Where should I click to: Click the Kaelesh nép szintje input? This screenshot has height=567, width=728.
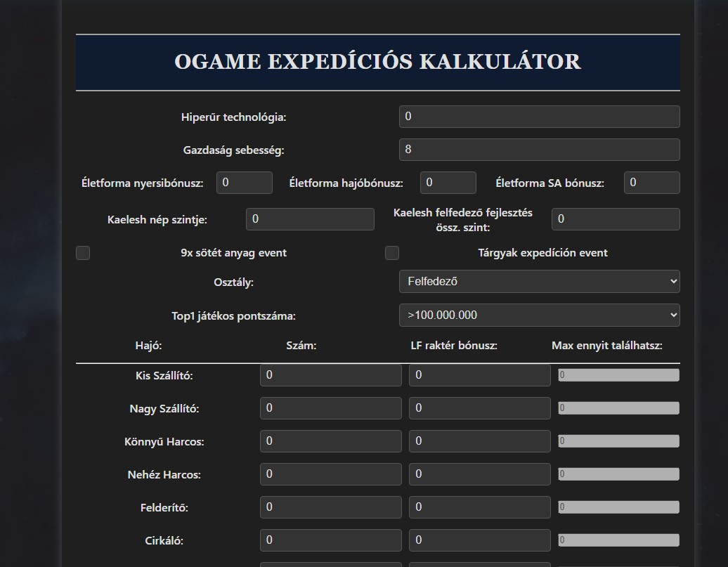(x=310, y=219)
